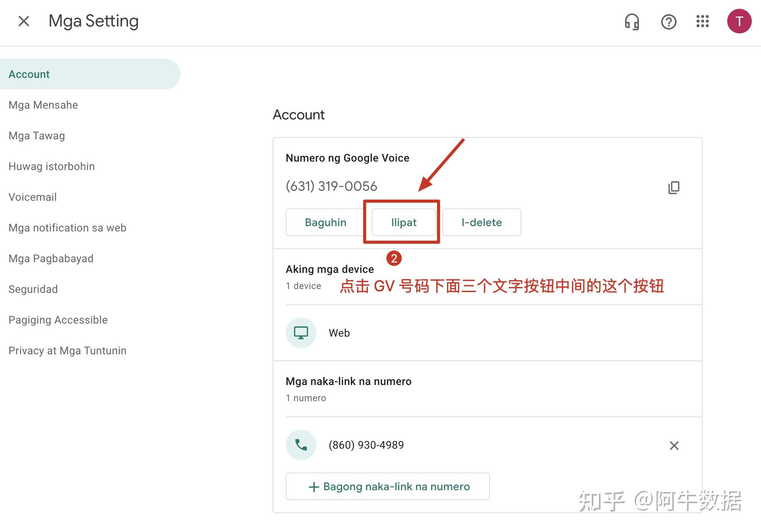Viewport: 761px width, 532px height.
Task: Click the Baguhin number option
Action: (x=324, y=221)
